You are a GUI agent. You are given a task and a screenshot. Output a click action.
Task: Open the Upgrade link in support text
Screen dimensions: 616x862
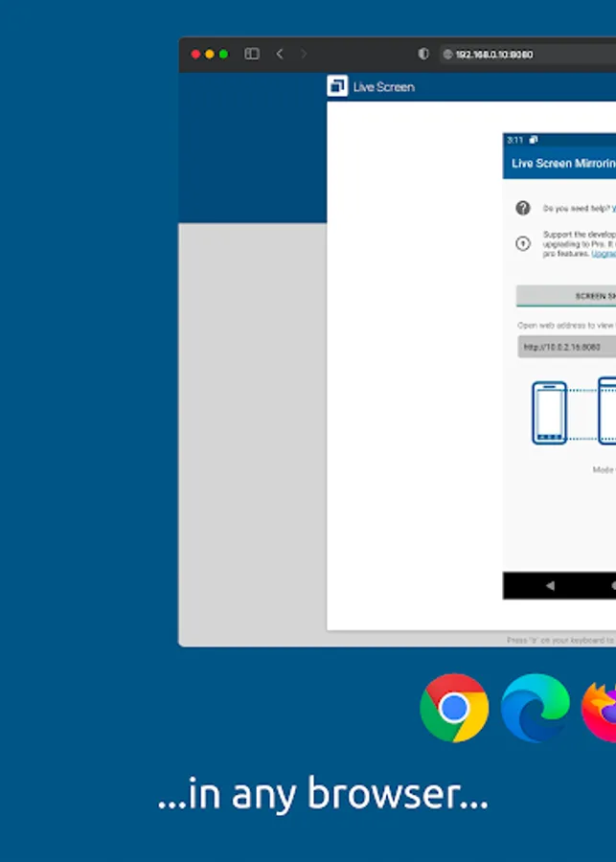[x=604, y=254]
